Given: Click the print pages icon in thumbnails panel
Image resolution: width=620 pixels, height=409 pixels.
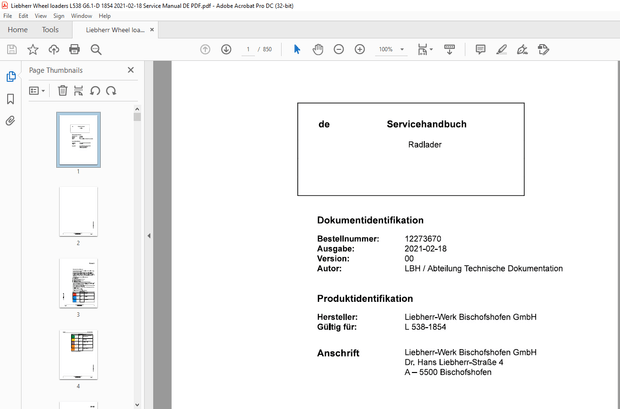Looking at the screenshot, I should (78, 91).
